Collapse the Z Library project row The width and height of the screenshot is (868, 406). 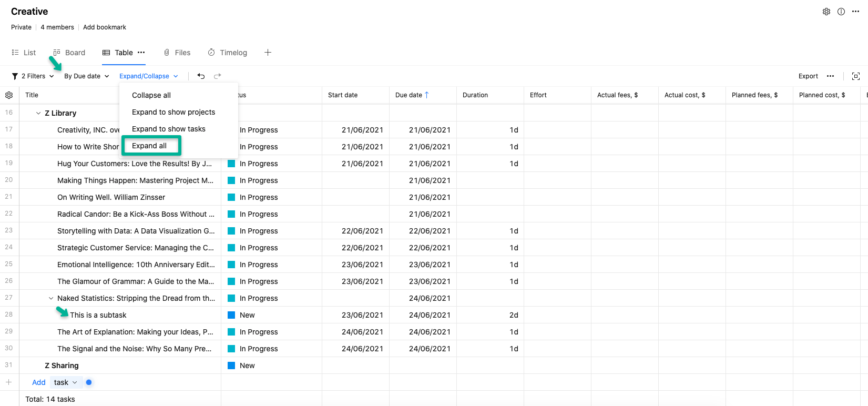[x=38, y=113]
